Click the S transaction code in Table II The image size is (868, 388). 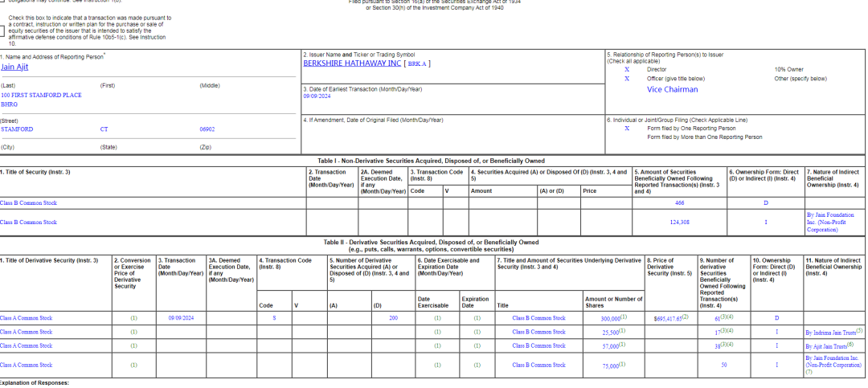pyautogui.click(x=274, y=318)
